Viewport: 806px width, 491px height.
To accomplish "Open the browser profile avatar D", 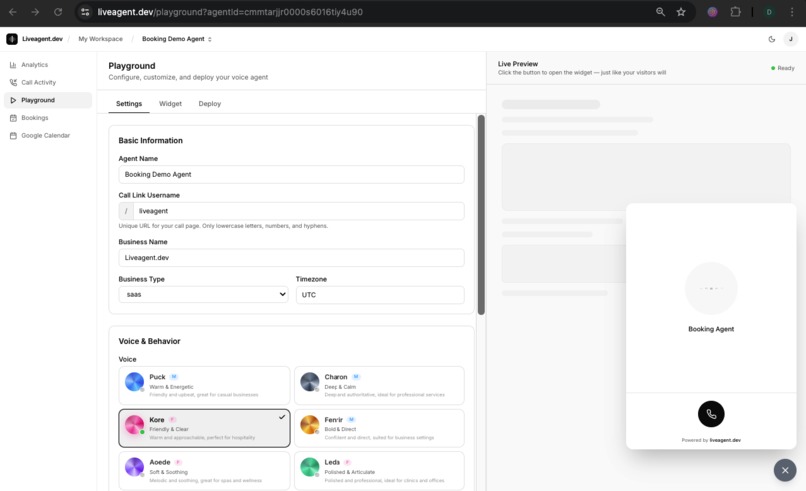I will tap(769, 12).
